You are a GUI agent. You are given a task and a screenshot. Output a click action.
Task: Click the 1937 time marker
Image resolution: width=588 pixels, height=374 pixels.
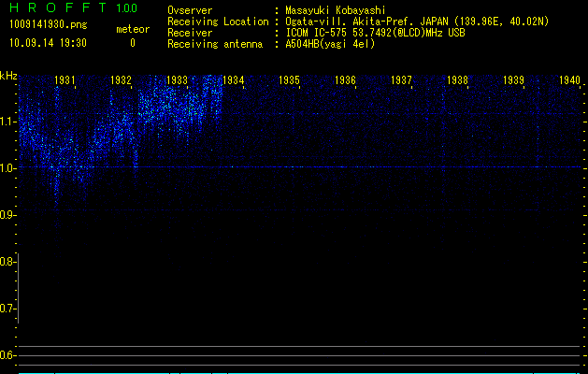pyautogui.click(x=401, y=79)
